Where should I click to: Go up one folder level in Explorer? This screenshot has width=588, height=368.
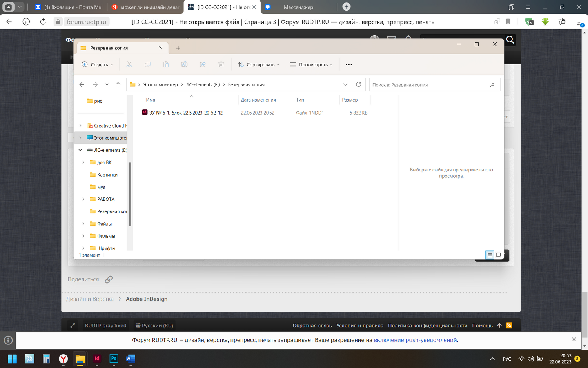118,84
